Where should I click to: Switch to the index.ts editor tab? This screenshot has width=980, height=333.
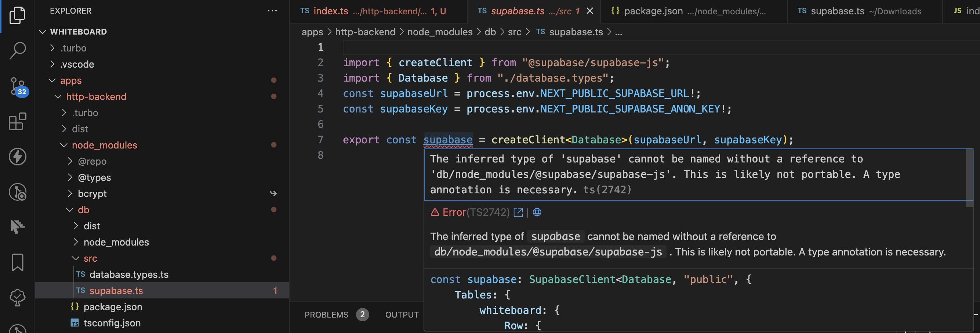[378, 11]
